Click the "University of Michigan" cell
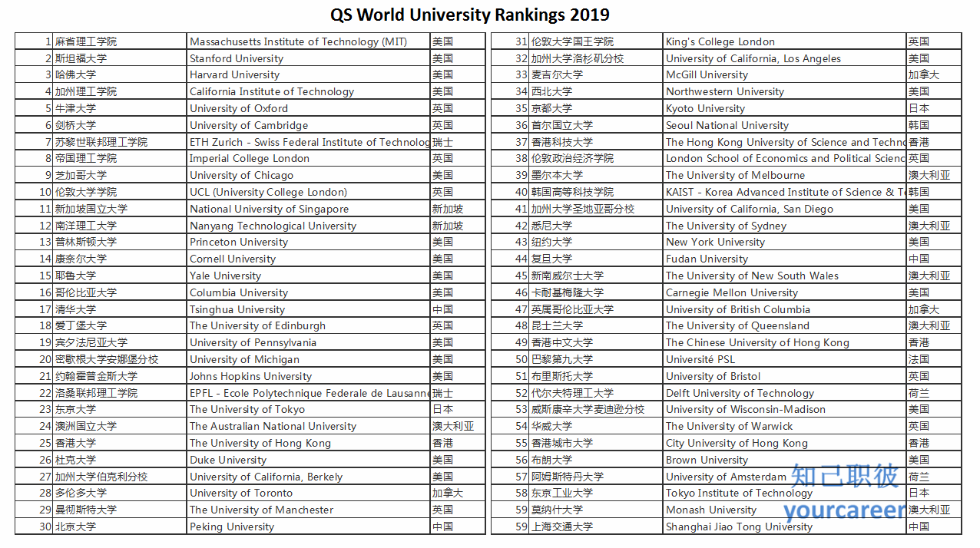 [x=309, y=359]
